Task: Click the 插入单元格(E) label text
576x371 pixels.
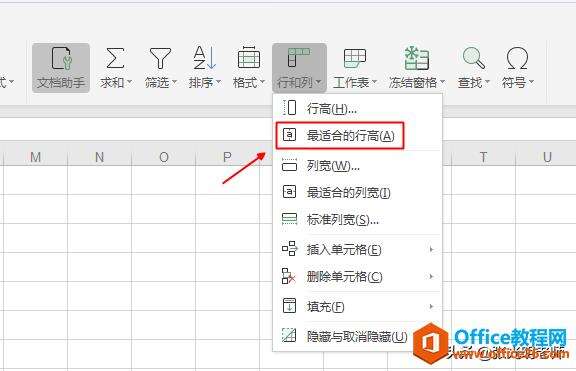Action: (344, 250)
